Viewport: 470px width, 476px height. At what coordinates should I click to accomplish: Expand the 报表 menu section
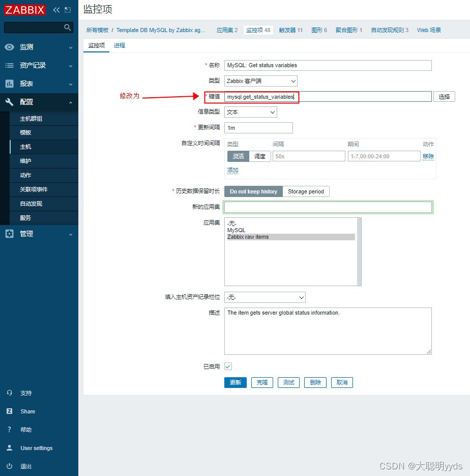tap(39, 83)
